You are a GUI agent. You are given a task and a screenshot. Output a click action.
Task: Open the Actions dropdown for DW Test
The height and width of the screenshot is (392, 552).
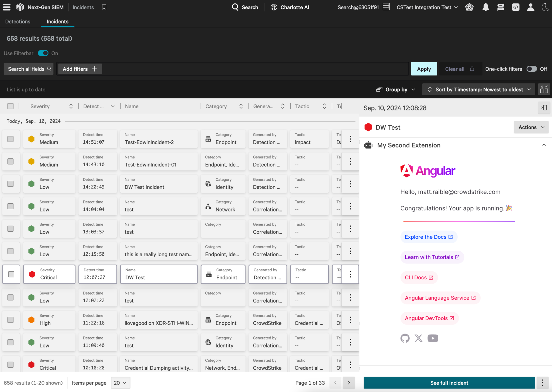pyautogui.click(x=531, y=127)
